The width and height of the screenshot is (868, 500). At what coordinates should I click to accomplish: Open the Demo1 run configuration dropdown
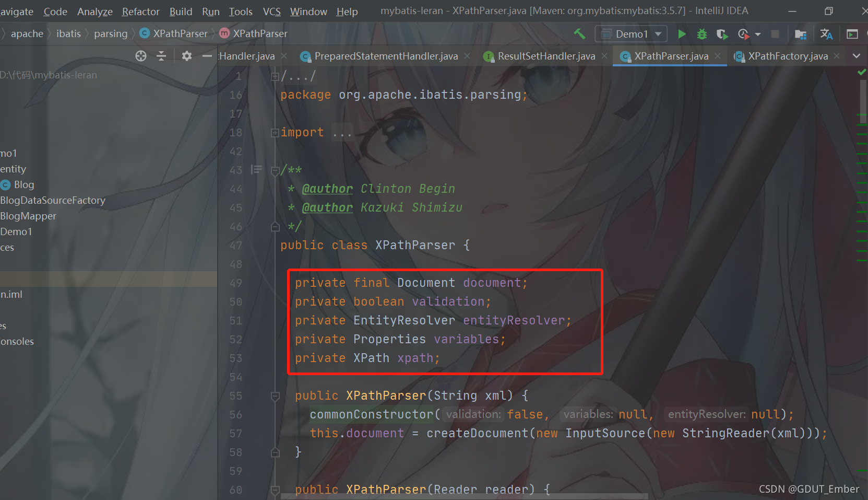[x=631, y=34]
